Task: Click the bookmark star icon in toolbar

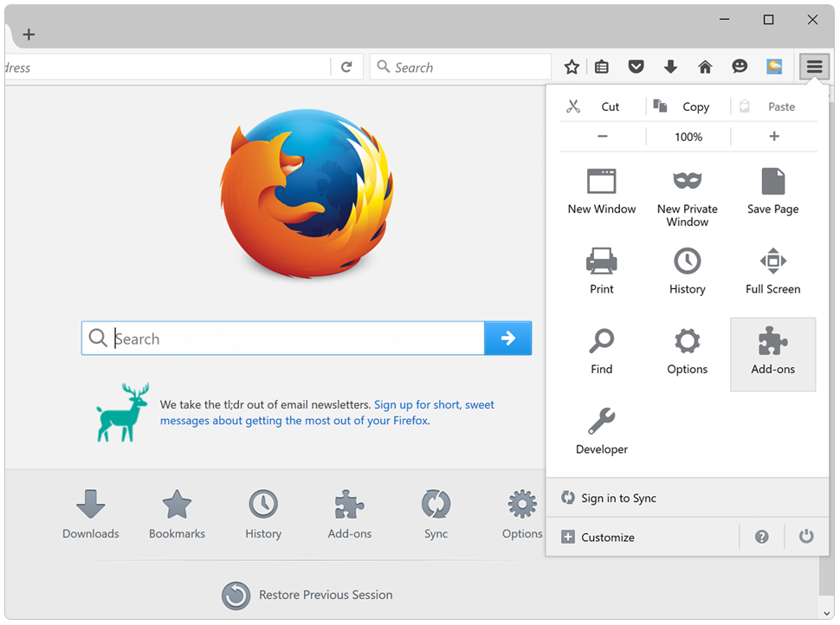Action: [572, 67]
